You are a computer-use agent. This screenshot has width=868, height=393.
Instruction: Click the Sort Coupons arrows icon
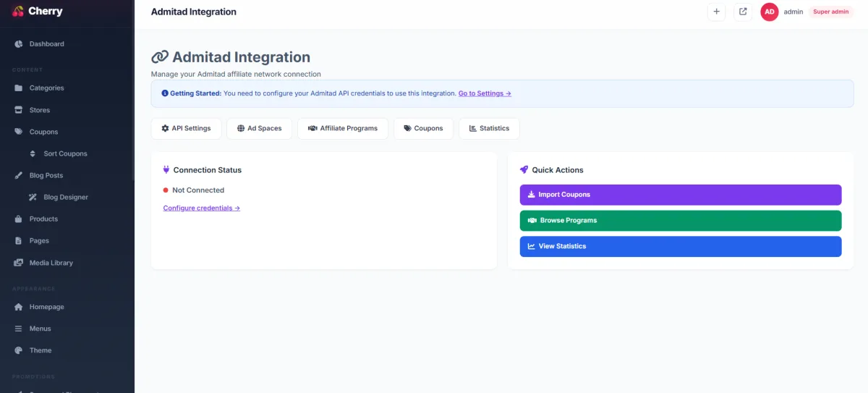coord(33,153)
